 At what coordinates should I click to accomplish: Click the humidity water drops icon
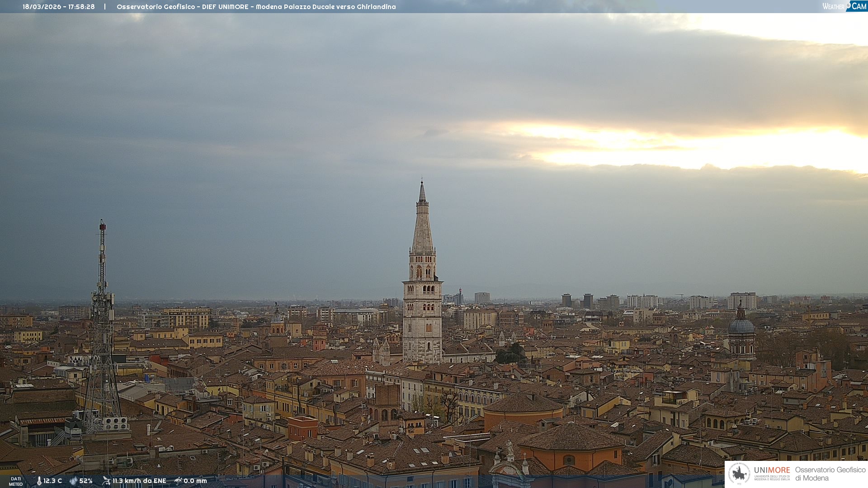pyautogui.click(x=73, y=481)
